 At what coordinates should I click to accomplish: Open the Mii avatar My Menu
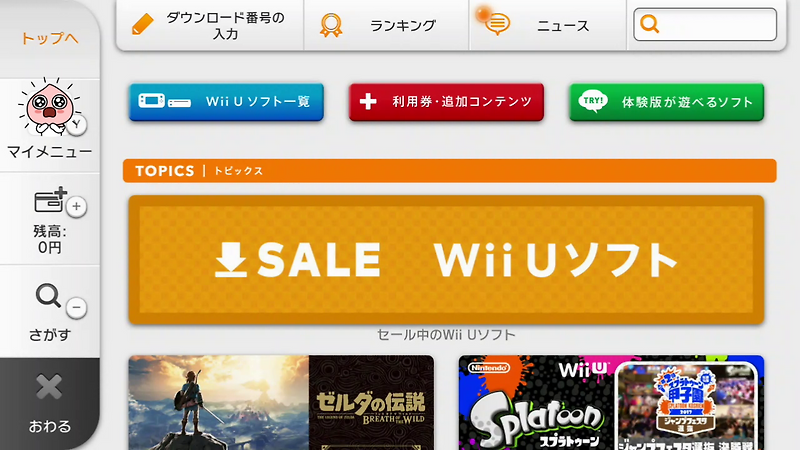tap(49, 107)
